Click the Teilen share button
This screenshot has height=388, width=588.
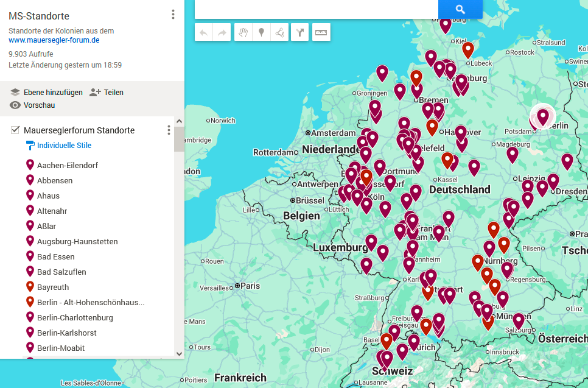coord(107,93)
